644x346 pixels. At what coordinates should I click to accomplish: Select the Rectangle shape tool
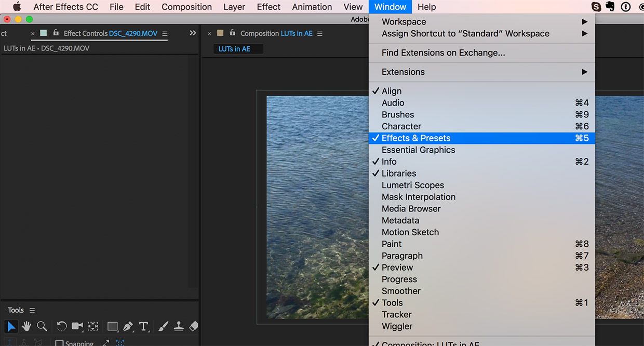click(x=113, y=326)
